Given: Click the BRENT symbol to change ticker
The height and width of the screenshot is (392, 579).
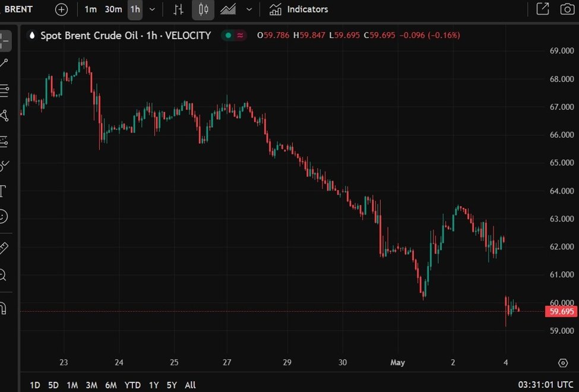Looking at the screenshot, I should tap(18, 9).
